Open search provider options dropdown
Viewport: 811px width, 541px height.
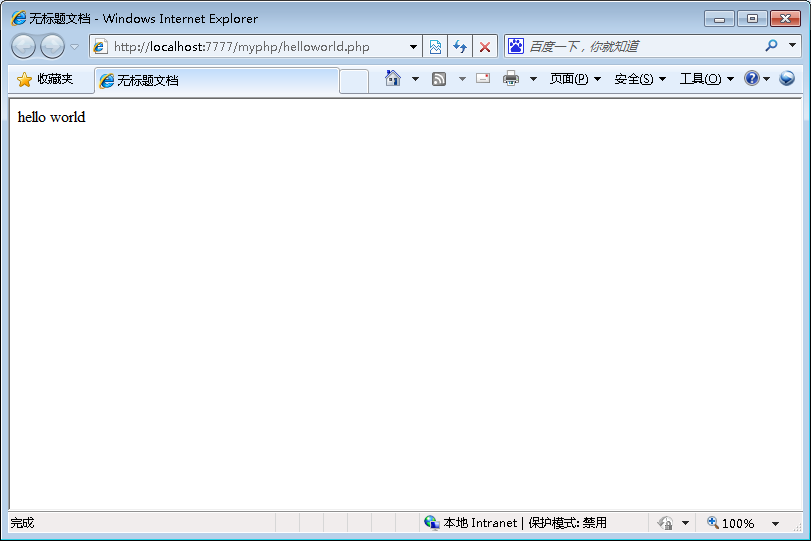coord(792,46)
